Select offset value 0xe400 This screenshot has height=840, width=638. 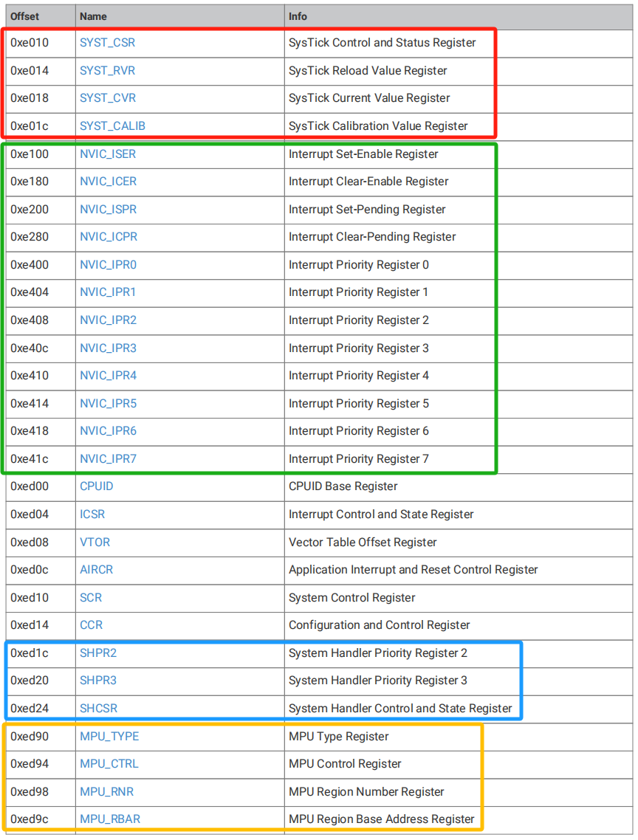(30, 265)
